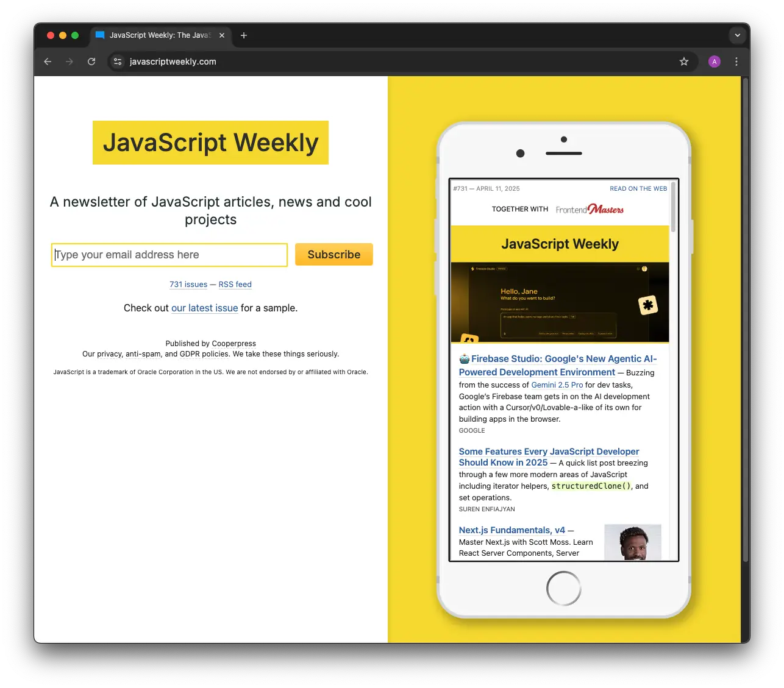Open the purple profile avatar
The width and height of the screenshot is (784, 688).
[715, 62]
